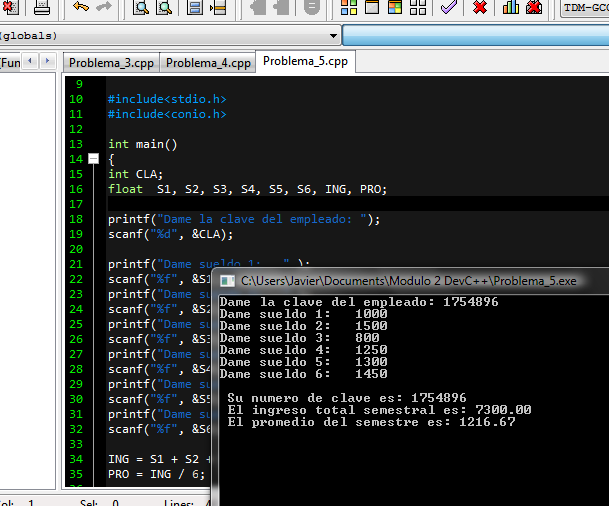Click console line 'Dame sueldo 4: 1250'
The image size is (609, 506).
click(x=303, y=350)
